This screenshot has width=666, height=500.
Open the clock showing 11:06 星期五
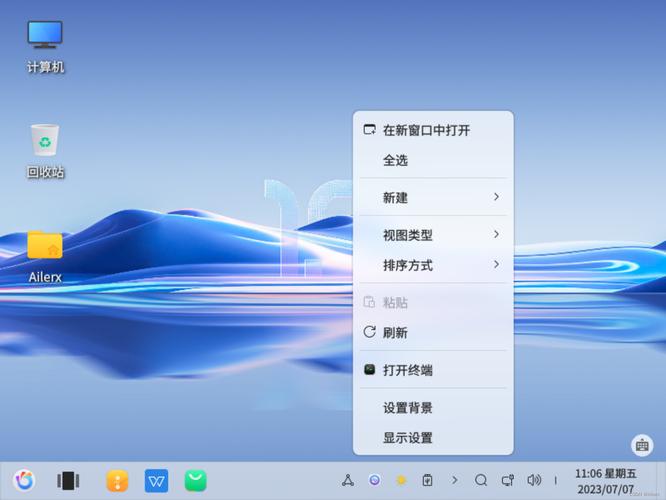(x=606, y=481)
